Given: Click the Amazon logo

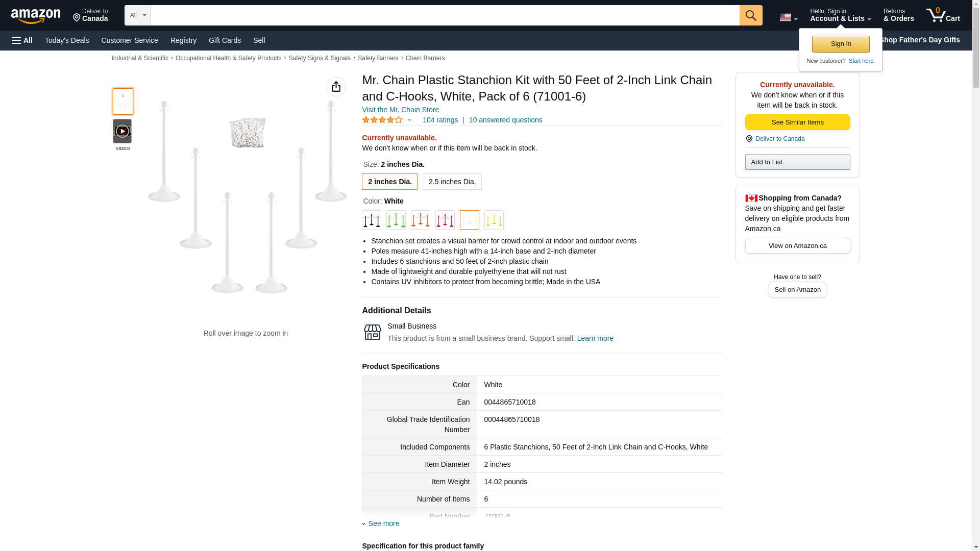Looking at the screenshot, I should [36, 16].
